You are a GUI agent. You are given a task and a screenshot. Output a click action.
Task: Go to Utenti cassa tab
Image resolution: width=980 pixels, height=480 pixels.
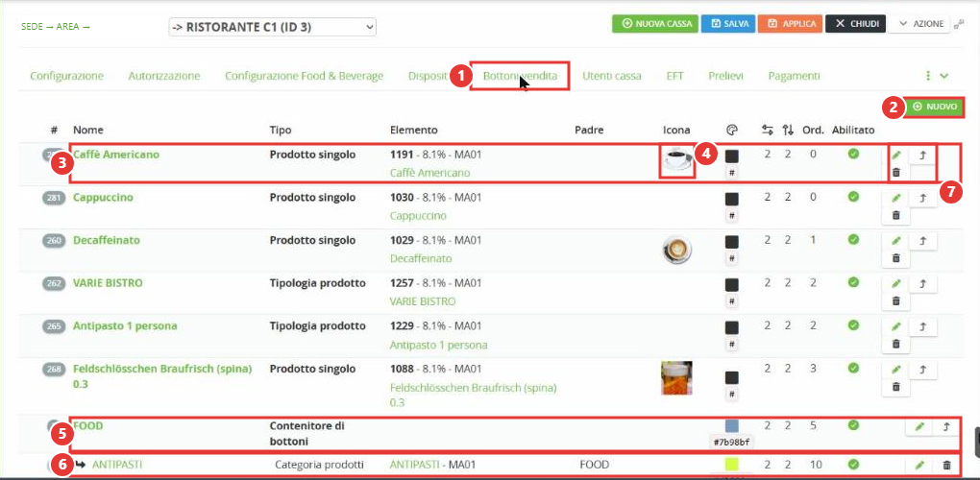click(612, 76)
